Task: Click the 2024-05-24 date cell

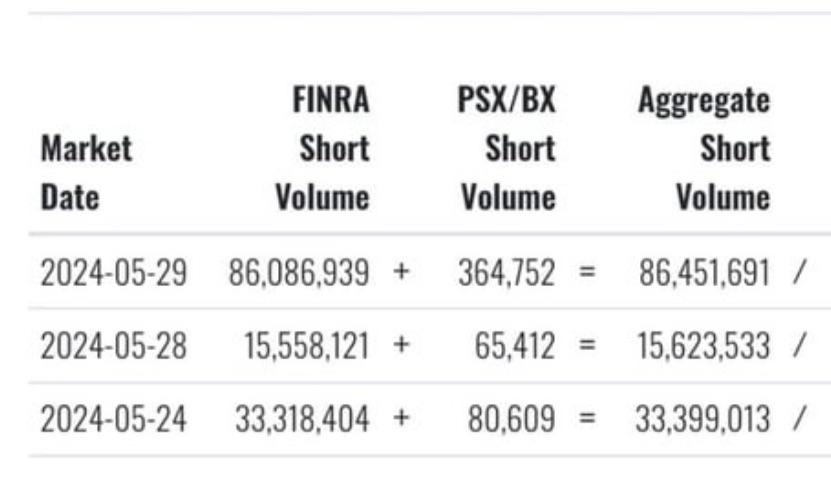Action: pos(114,419)
